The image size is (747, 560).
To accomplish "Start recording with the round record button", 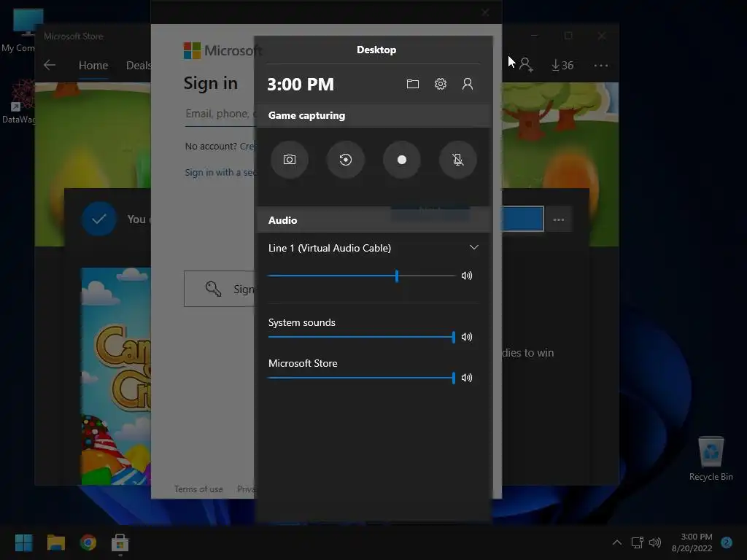I will click(402, 160).
